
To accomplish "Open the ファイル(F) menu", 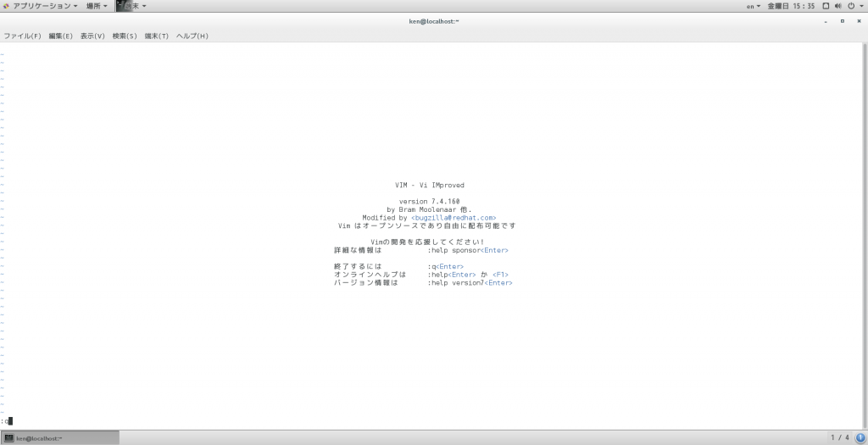I will tap(22, 36).
